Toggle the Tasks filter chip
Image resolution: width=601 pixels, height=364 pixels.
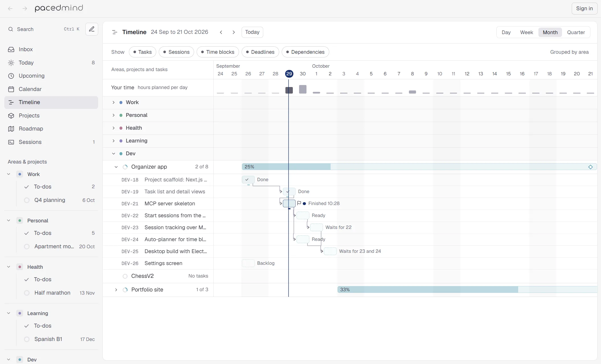pyautogui.click(x=143, y=52)
